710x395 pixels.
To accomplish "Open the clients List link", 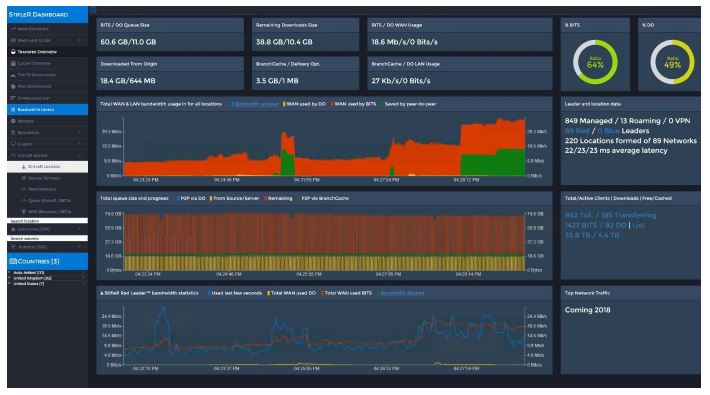I will click(638, 225).
